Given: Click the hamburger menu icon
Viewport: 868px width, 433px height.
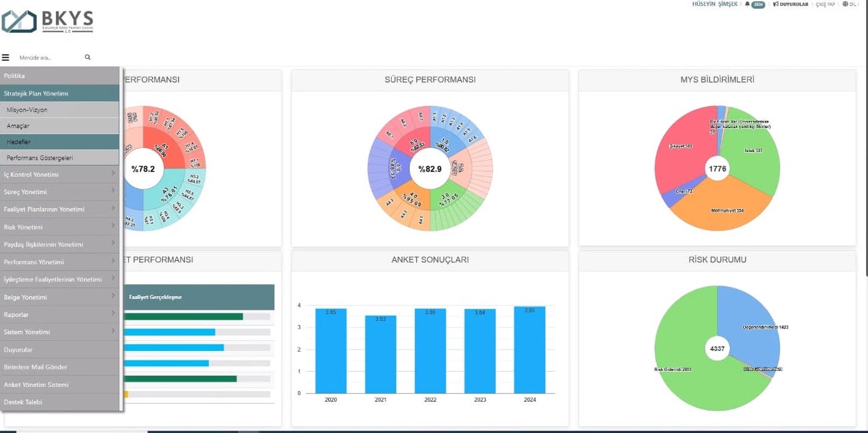Looking at the screenshot, I should tap(5, 57).
